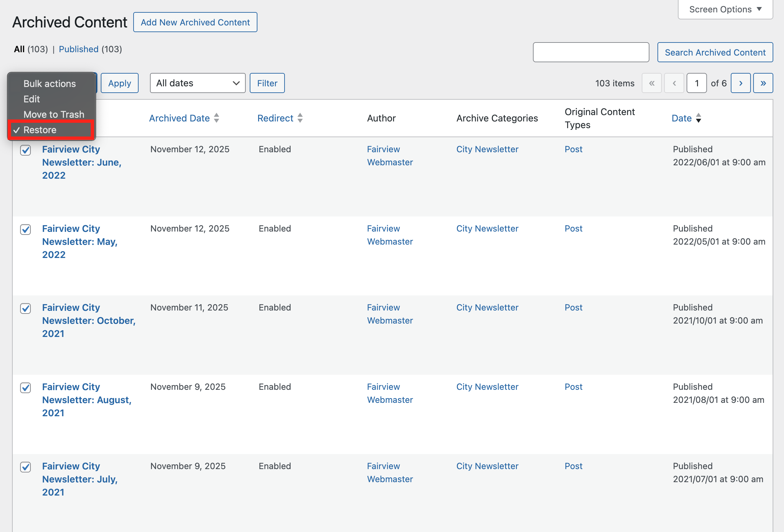Uncheck the July 2021 newsletter checkbox
Screen dimensions: 784x532
[x=25, y=467]
